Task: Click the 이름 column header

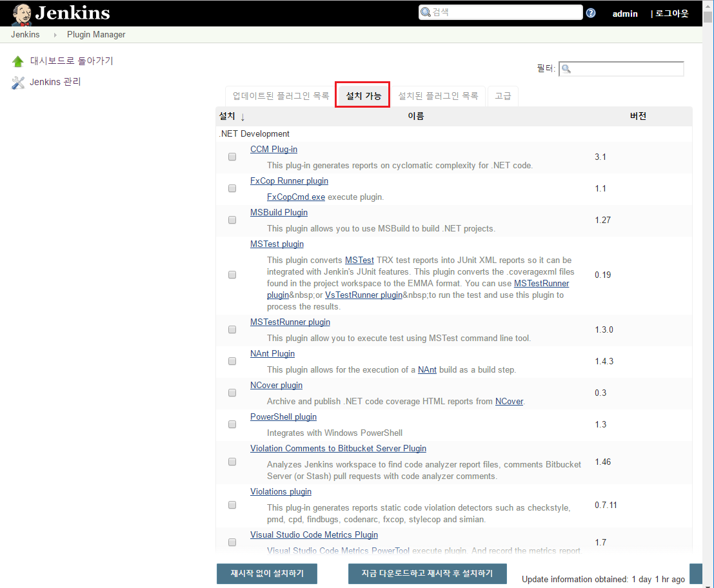Action: click(416, 117)
